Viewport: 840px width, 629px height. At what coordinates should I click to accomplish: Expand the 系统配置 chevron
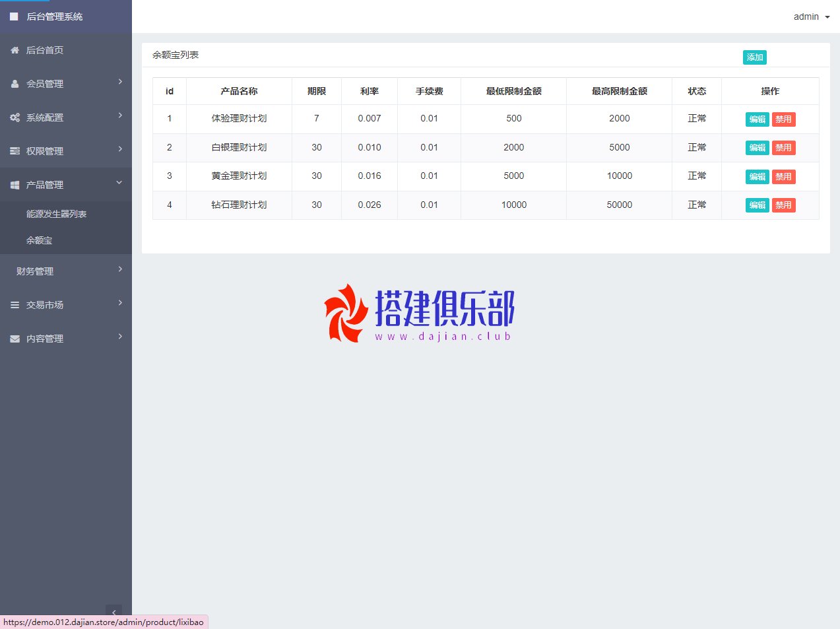[x=120, y=116]
